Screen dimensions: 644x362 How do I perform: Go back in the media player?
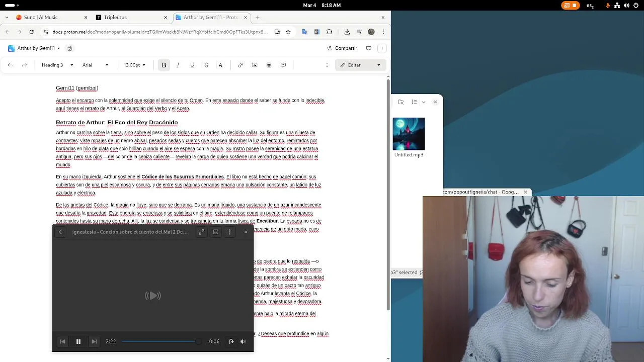pos(60,232)
